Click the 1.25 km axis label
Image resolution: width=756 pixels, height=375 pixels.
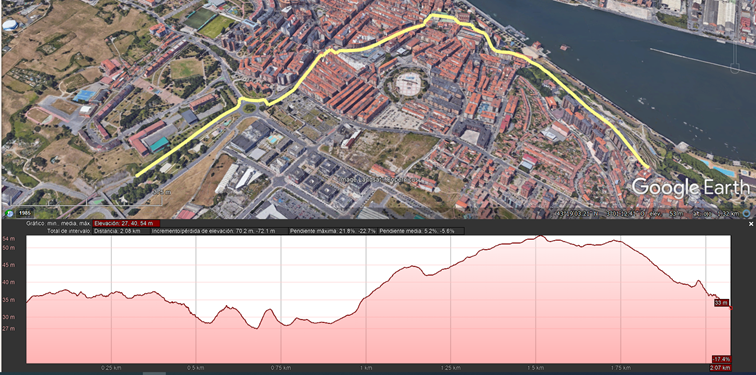coord(450,368)
